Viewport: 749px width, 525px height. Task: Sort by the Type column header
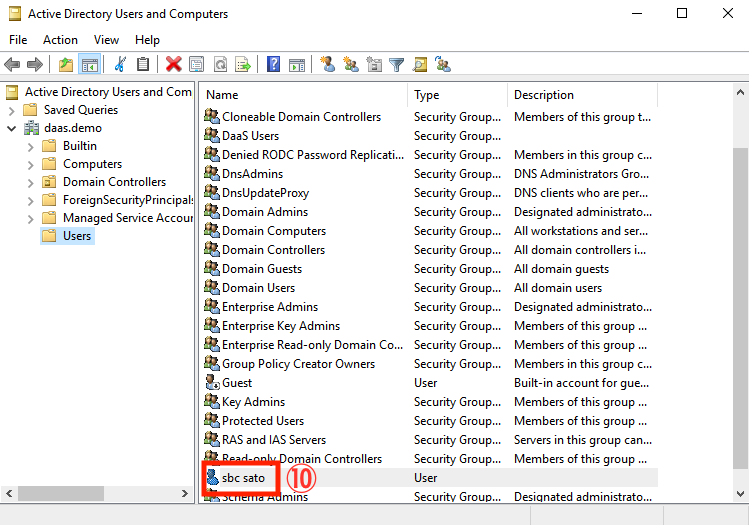458,95
